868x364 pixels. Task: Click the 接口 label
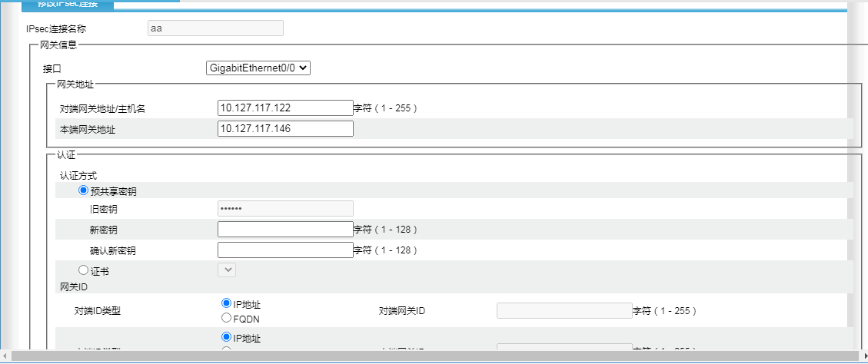52,69
